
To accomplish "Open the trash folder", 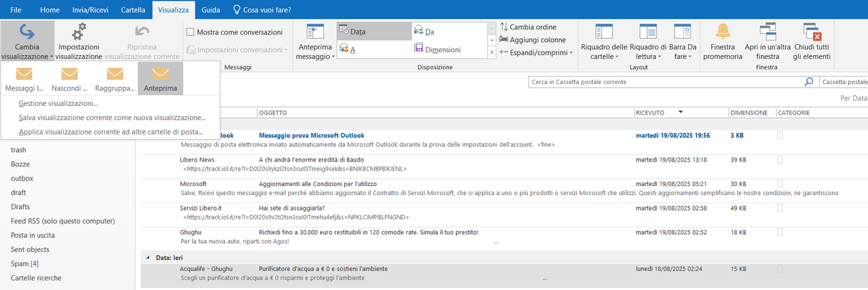I will pos(18,150).
